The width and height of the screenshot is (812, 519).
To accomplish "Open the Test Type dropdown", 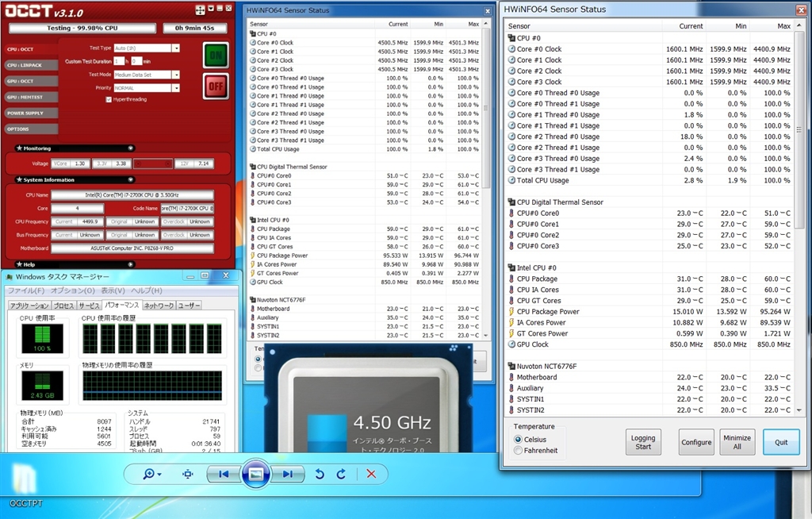I will point(176,48).
